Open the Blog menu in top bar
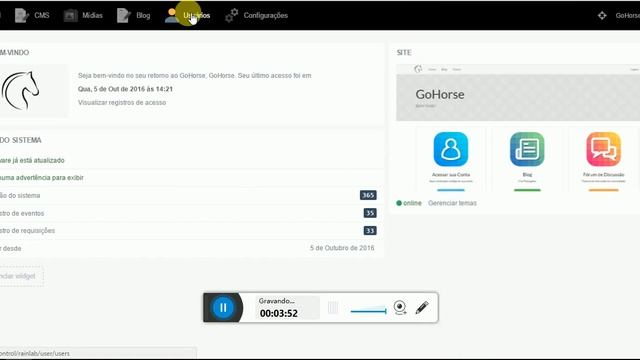Viewport: 640px width, 360px height. pyautogui.click(x=133, y=16)
